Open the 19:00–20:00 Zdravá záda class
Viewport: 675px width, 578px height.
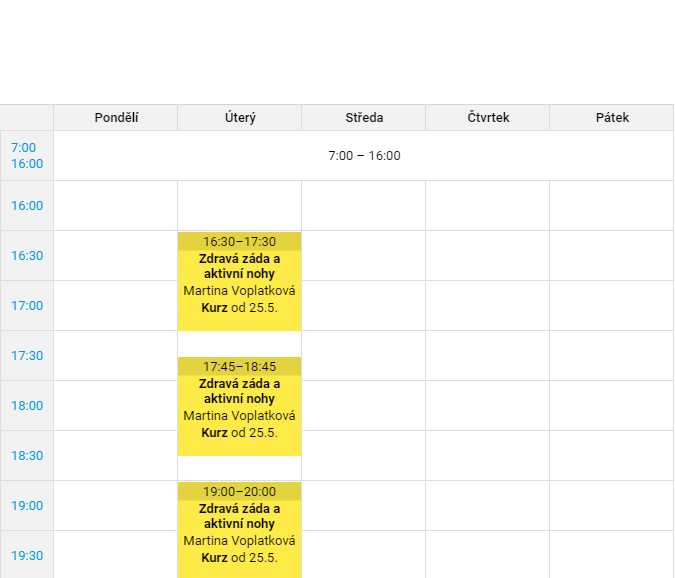pos(239,530)
